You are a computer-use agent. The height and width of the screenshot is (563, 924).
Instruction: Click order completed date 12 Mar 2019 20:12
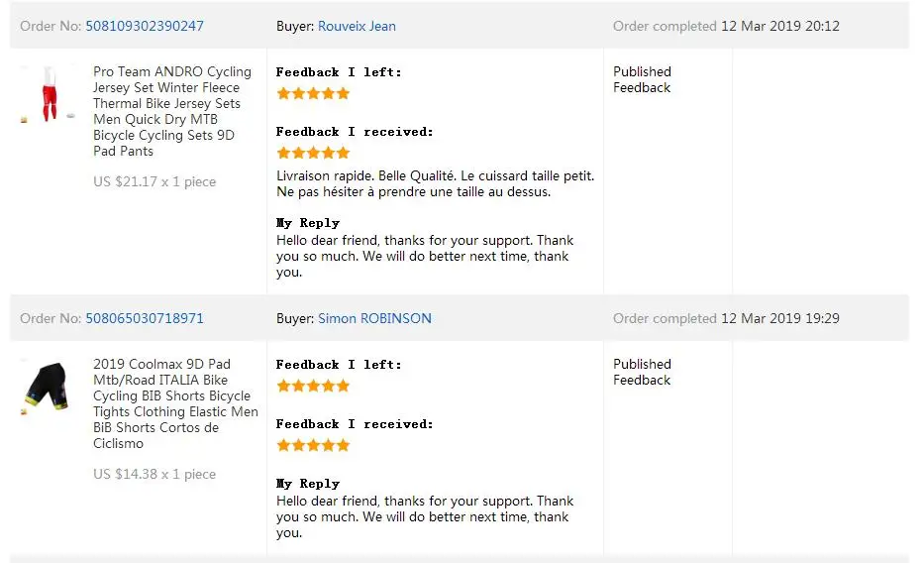[x=780, y=26]
